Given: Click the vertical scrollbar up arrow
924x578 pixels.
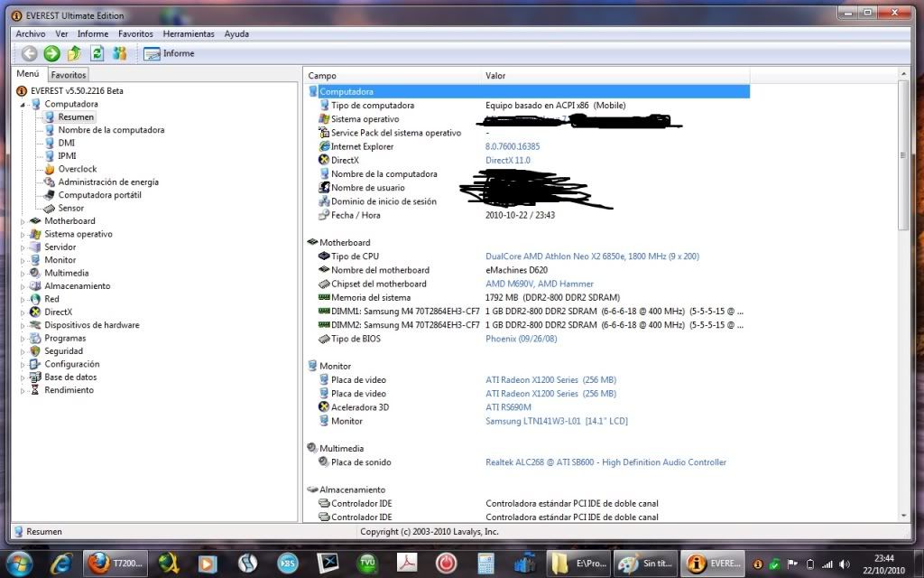Looking at the screenshot, I should [x=903, y=74].
